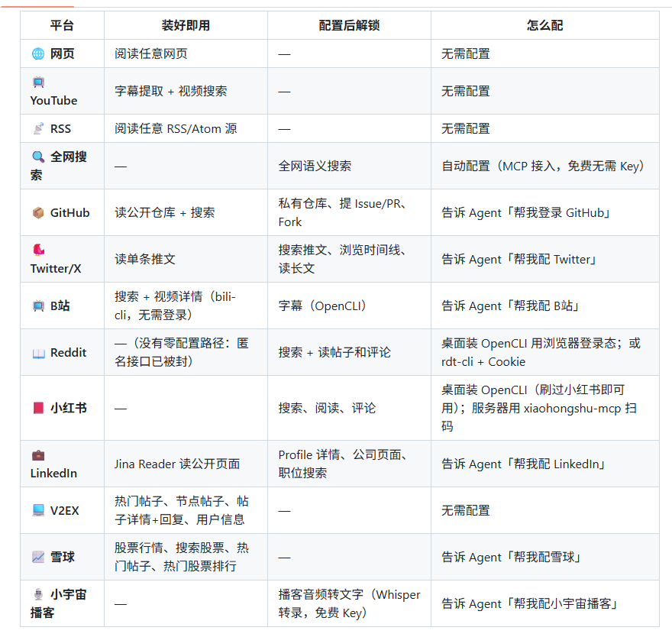The height and width of the screenshot is (637, 672).
Task: Click 告诉 Agent「帮我配 B站」text
Action: tap(510, 306)
